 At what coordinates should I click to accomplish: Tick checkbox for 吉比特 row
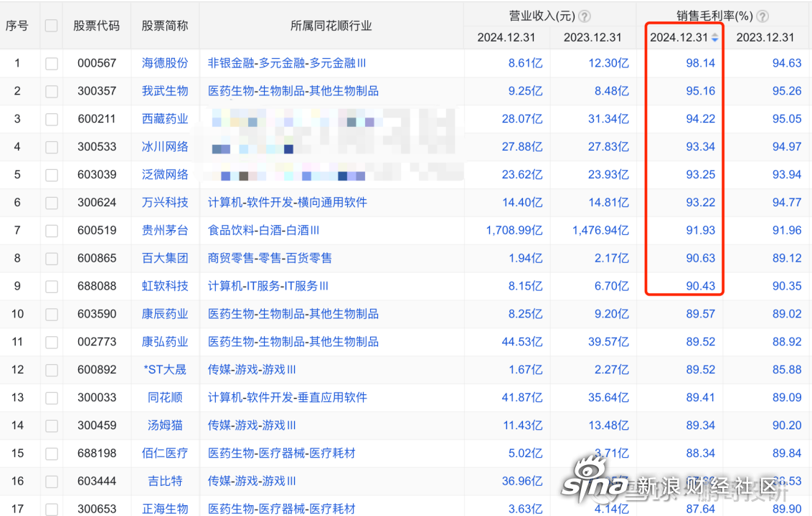pyautogui.click(x=51, y=482)
